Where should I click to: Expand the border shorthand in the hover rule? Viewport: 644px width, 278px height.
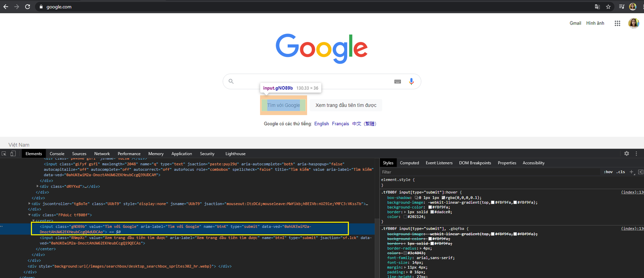(405, 212)
